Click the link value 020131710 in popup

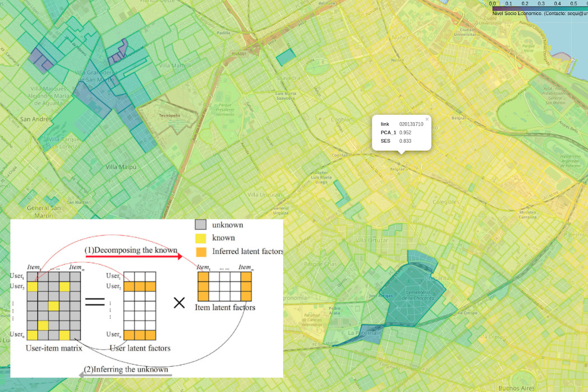coord(411,124)
